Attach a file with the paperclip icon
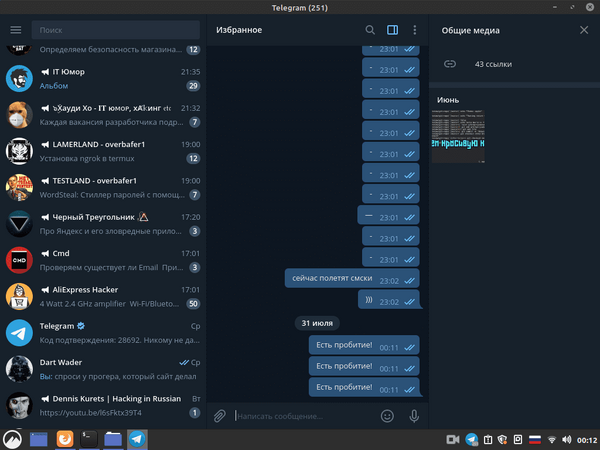600x450 pixels. [220, 416]
